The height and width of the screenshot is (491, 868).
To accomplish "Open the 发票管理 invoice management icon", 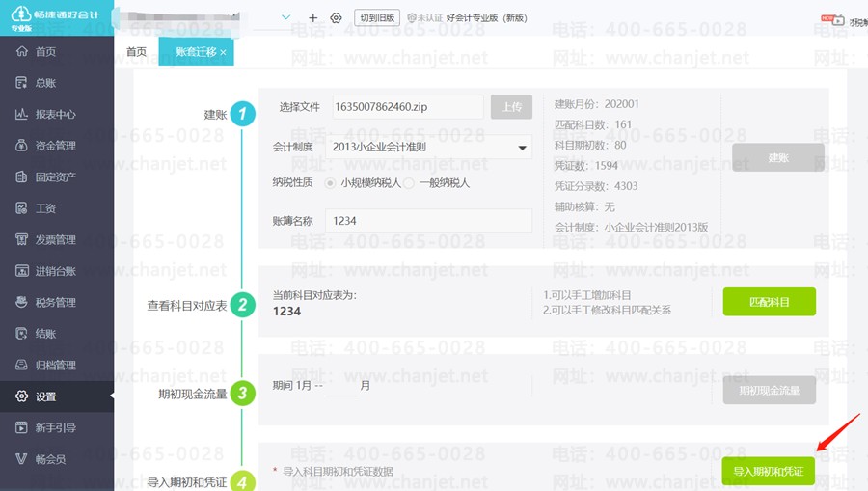I will coord(21,239).
